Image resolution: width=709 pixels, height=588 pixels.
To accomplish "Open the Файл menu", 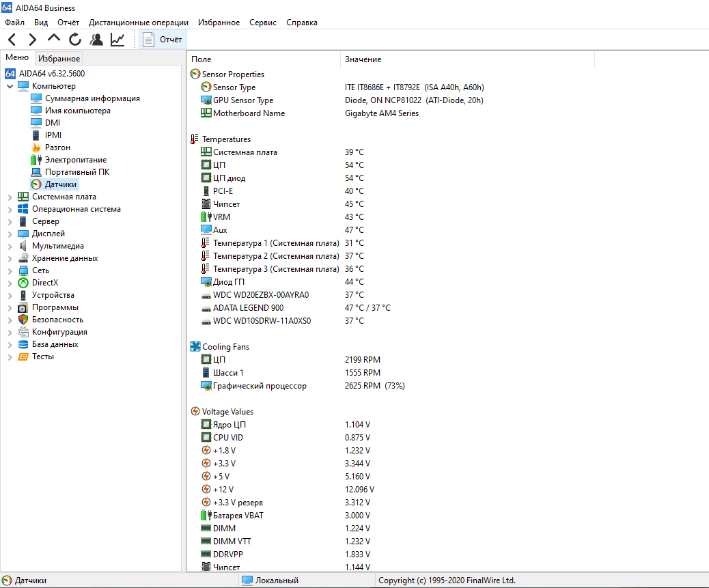I will click(x=14, y=23).
